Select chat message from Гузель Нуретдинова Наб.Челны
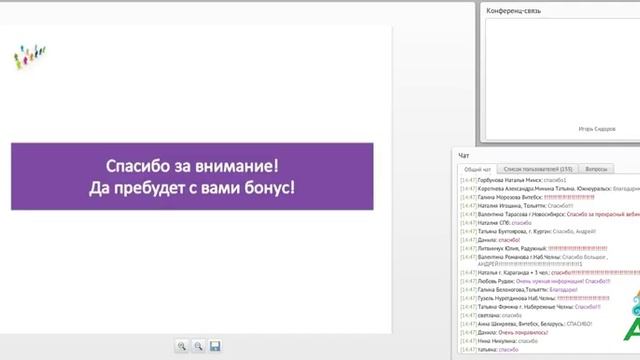The width and height of the screenshot is (640, 360). click(535, 298)
